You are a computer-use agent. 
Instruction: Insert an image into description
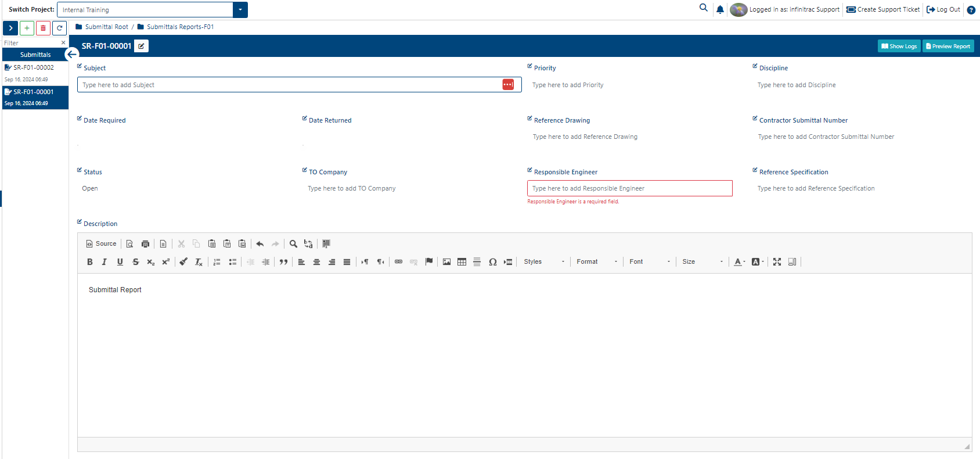(446, 262)
